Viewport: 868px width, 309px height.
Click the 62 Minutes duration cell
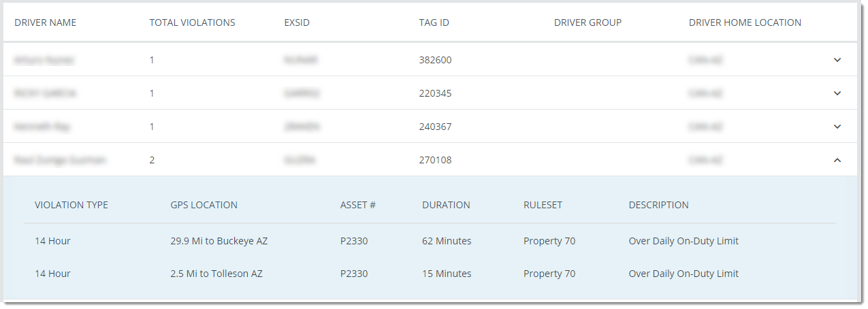[x=447, y=241]
